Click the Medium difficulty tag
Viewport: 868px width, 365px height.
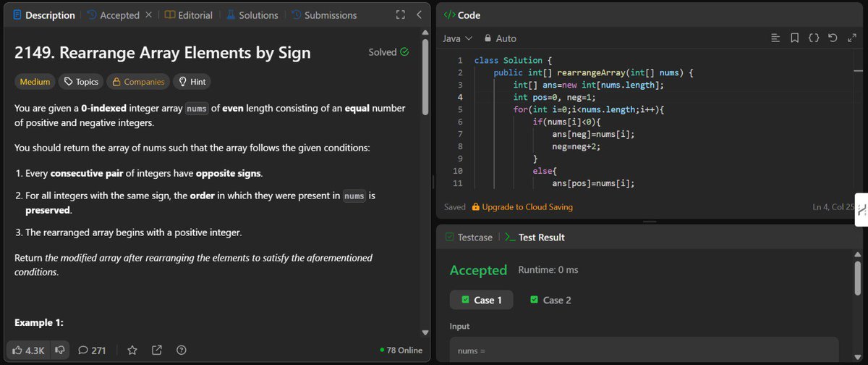coord(35,82)
